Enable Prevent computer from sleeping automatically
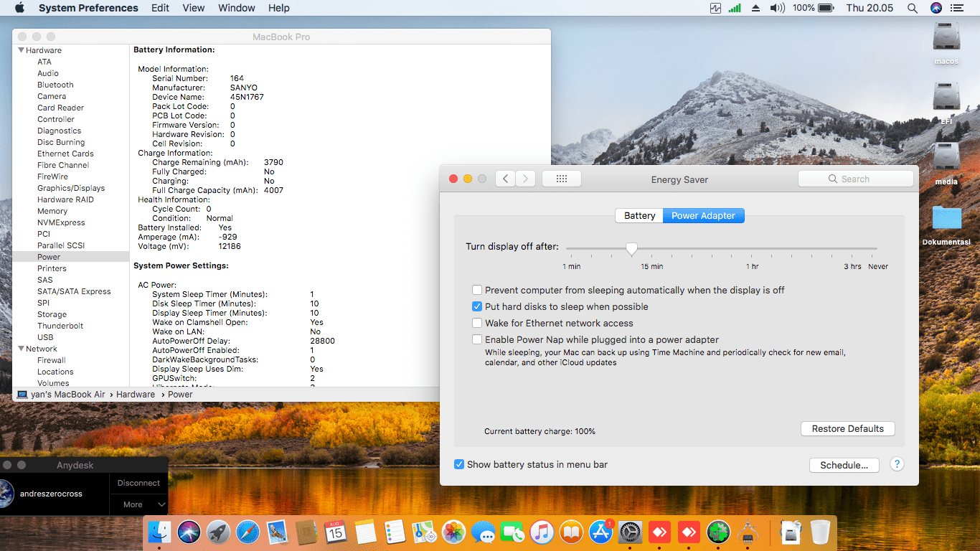 [477, 290]
